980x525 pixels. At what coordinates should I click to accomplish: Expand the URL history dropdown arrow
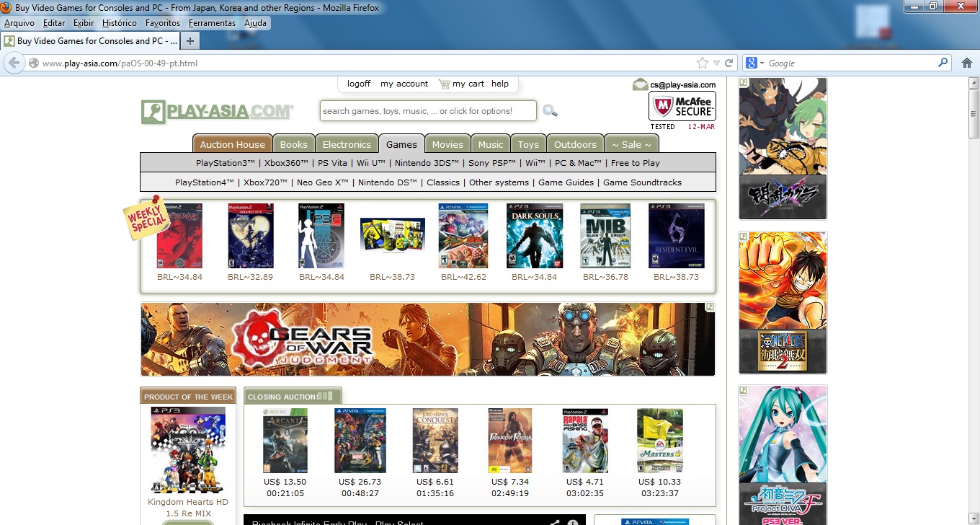(716, 63)
